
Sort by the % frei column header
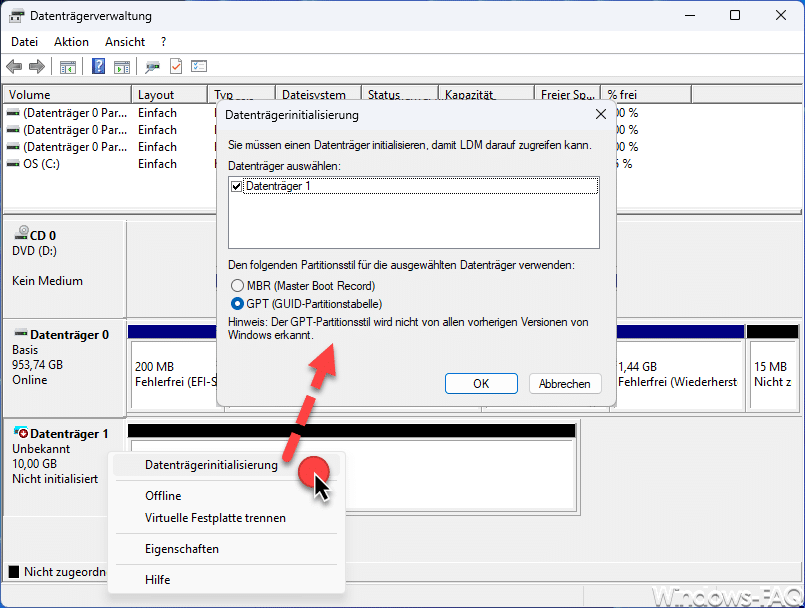(x=646, y=94)
